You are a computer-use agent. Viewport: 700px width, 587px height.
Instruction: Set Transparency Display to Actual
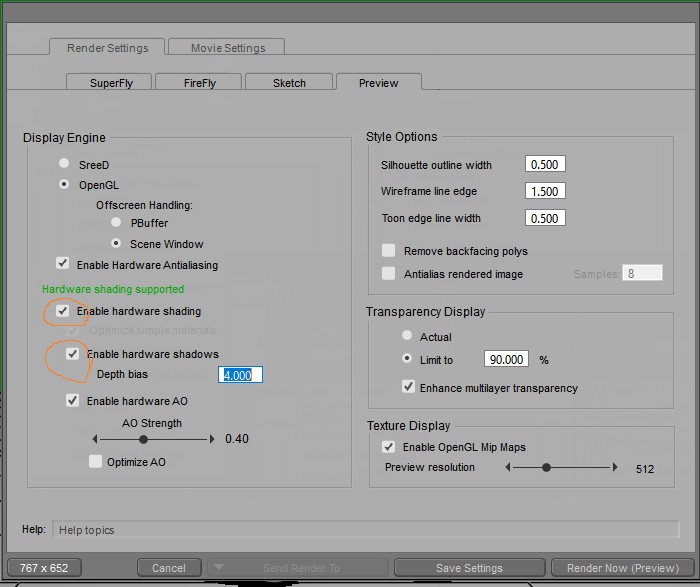(407, 337)
